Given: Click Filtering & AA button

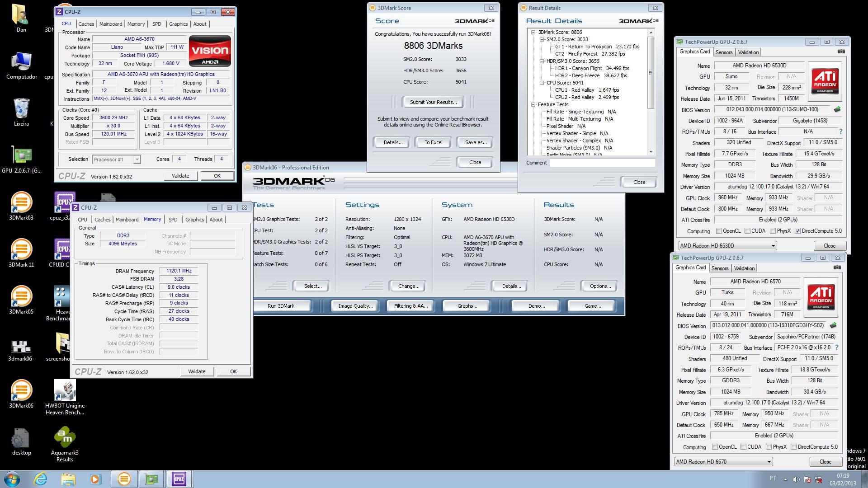Looking at the screenshot, I should (410, 306).
